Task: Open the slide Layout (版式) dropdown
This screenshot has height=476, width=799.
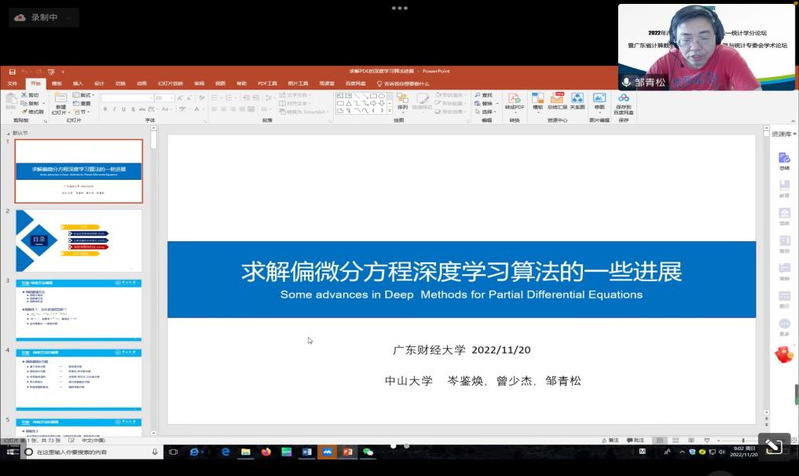Action: (x=83, y=95)
